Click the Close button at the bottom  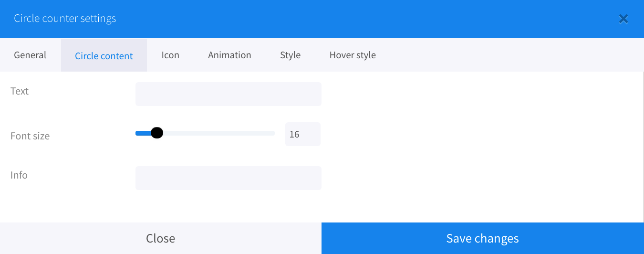pyautogui.click(x=161, y=238)
